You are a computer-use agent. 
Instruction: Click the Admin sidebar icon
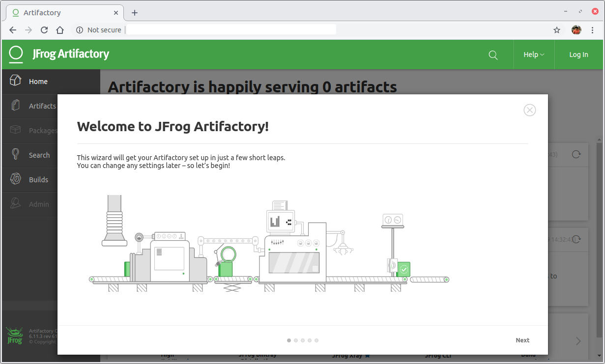[x=15, y=203]
